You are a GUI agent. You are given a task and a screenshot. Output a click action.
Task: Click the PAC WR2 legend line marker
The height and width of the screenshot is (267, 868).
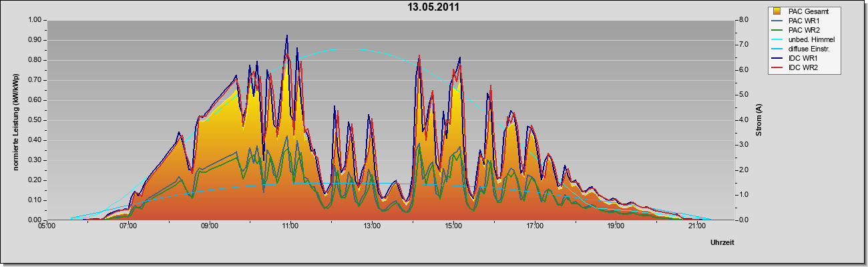[778, 30]
